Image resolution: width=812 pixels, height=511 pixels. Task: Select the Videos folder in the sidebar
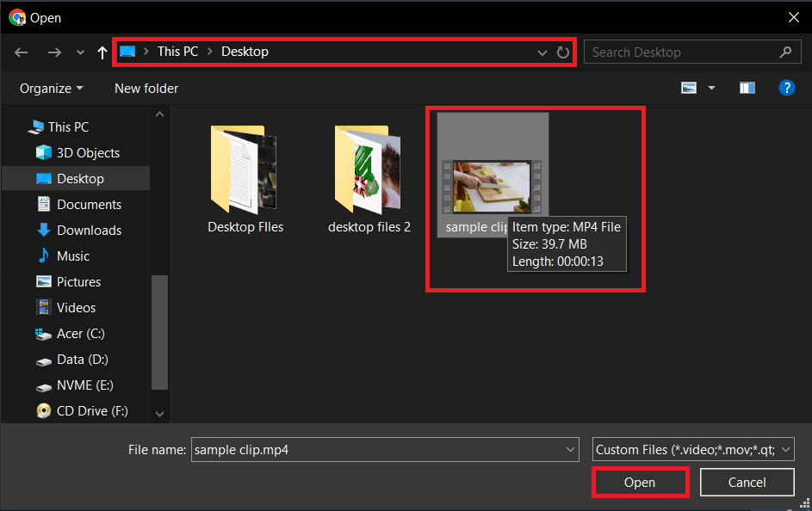click(77, 307)
